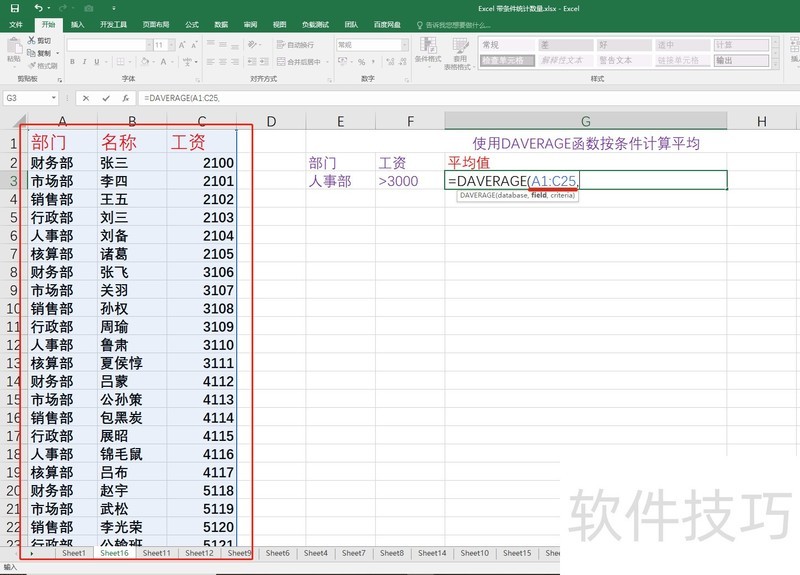Confirm formula with the checkmark icon
The image size is (800, 575).
[x=106, y=98]
